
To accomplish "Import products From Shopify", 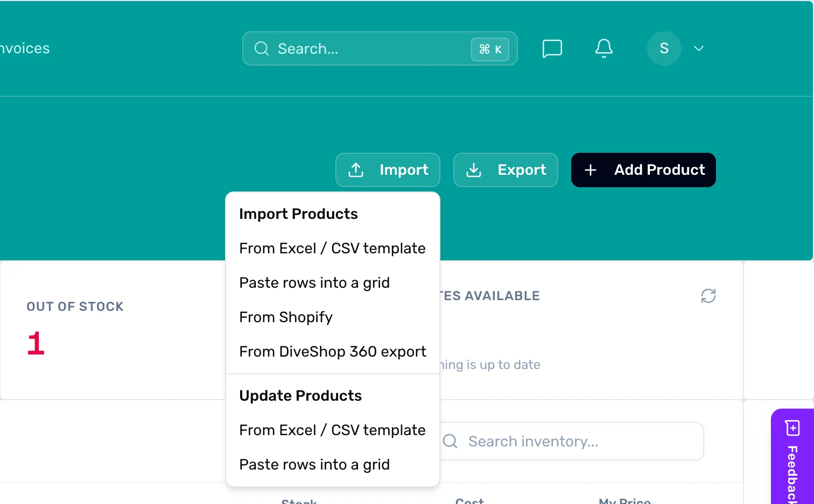I will click(x=333, y=317).
